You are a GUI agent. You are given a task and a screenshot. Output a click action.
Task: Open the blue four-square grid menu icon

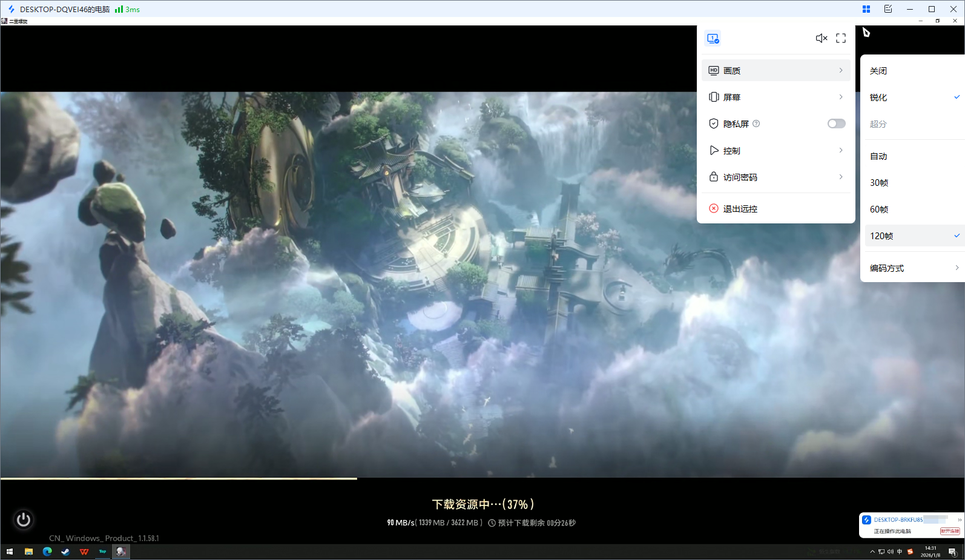(866, 9)
